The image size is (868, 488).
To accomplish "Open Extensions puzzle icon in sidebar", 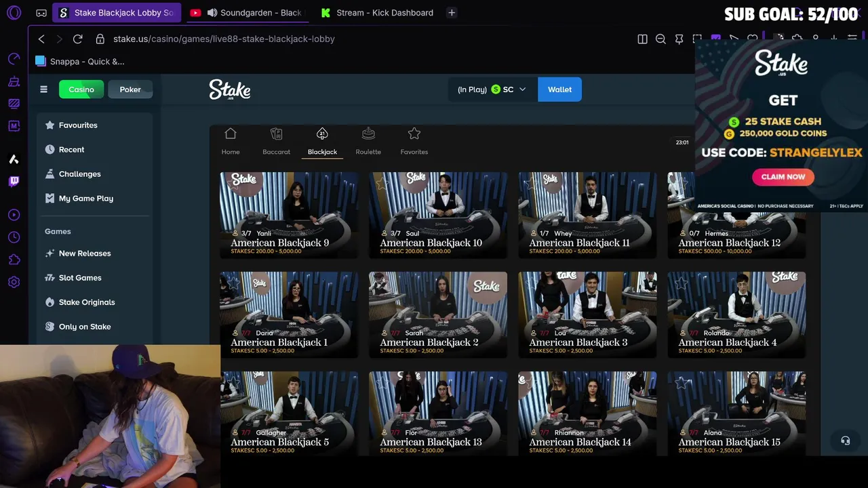I will tap(14, 260).
